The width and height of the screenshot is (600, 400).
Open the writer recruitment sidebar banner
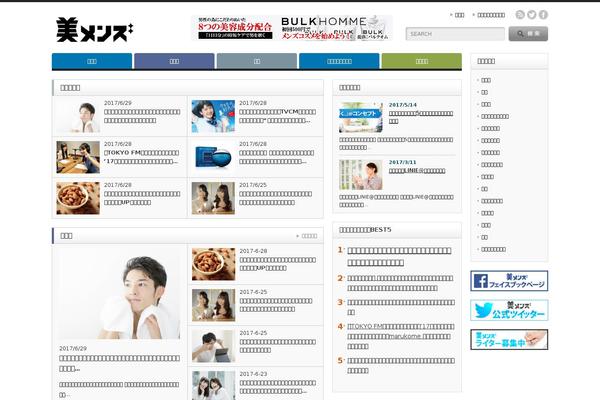(x=509, y=340)
